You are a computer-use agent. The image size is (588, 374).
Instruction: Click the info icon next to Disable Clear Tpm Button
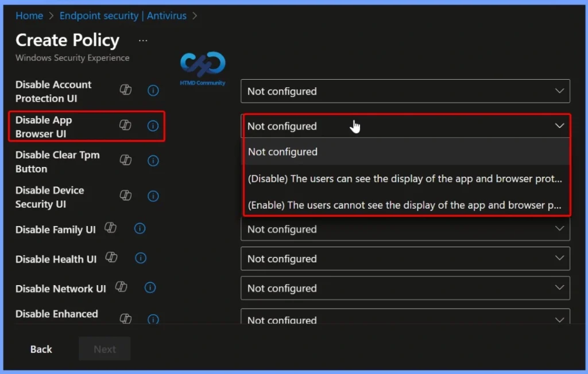[153, 161]
